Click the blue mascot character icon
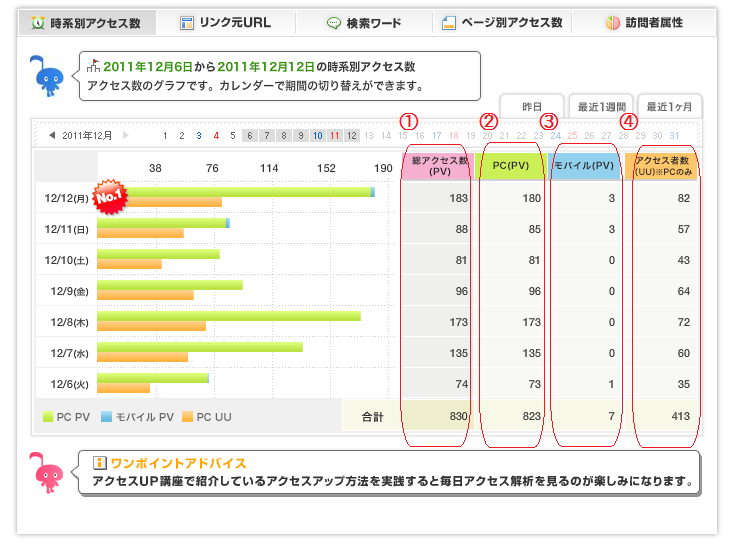Image resolution: width=732 pixels, height=548 pixels. pyautogui.click(x=47, y=76)
